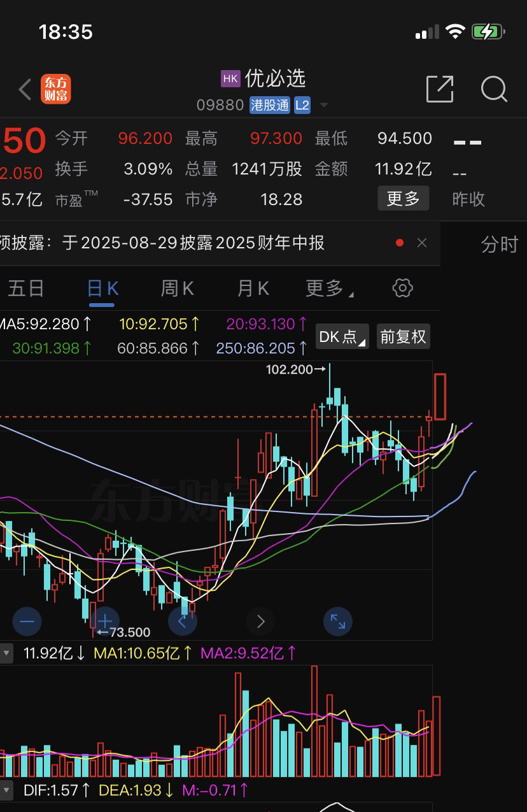
Task: Tap the 最低 94.500 value
Action: [x=405, y=138]
